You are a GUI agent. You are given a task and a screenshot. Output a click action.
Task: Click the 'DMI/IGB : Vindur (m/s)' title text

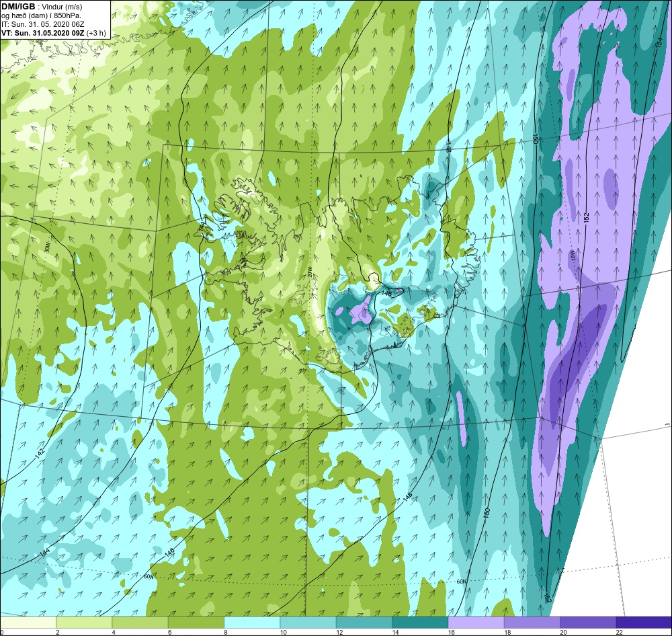(x=42, y=7)
